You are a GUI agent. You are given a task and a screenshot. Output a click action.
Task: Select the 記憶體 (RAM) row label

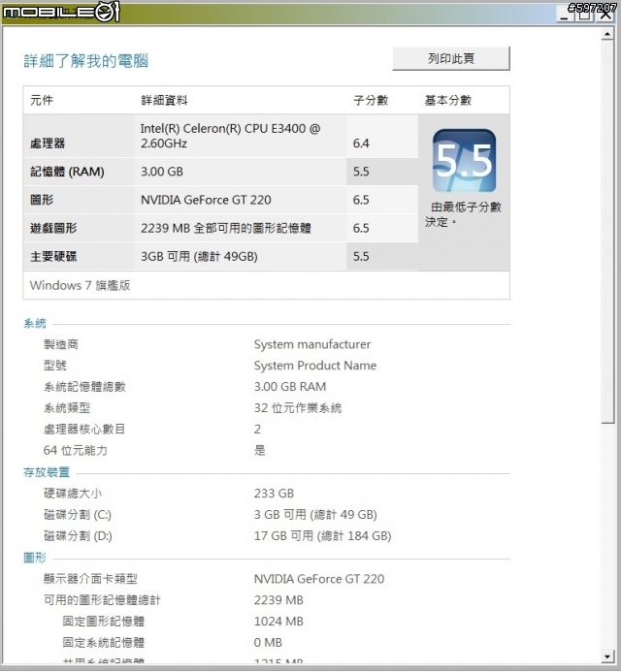(x=67, y=172)
